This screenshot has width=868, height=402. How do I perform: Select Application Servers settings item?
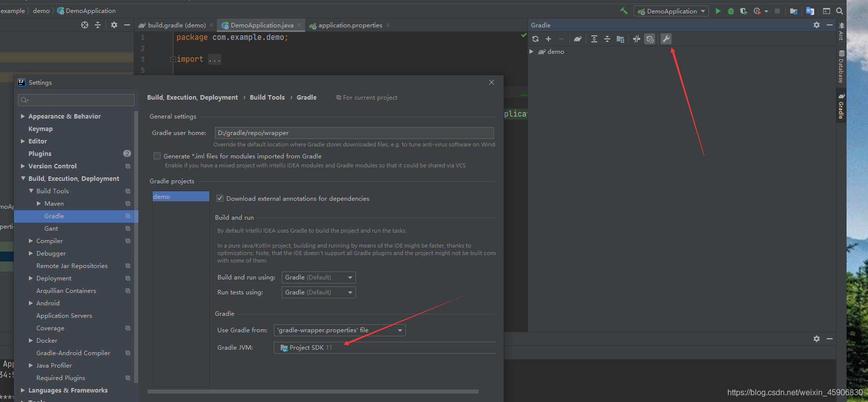click(x=64, y=315)
